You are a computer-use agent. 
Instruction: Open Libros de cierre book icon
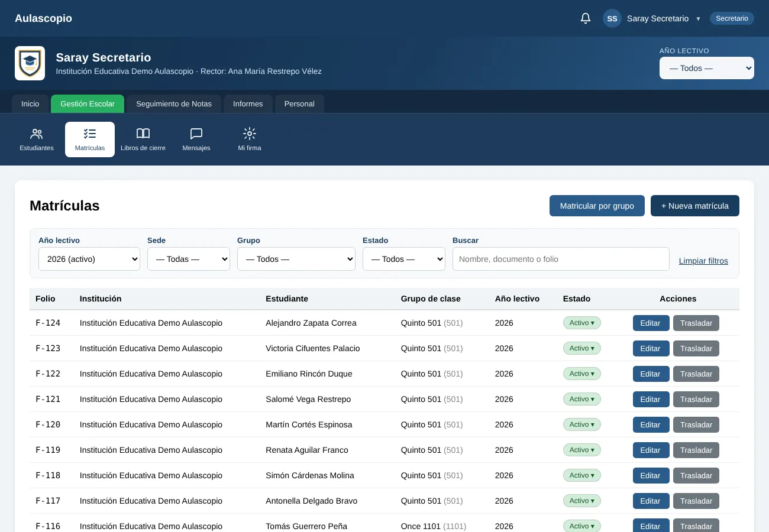[143, 140]
